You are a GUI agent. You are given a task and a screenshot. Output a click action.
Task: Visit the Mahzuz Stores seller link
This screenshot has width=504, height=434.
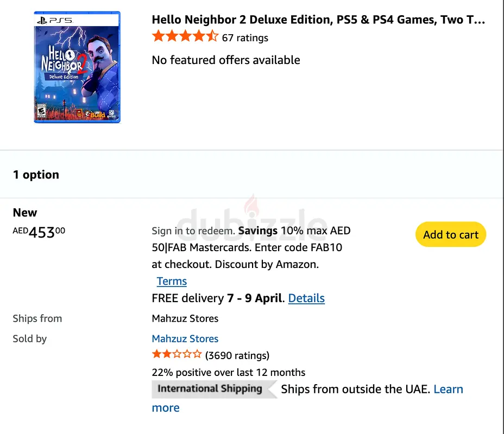point(185,339)
